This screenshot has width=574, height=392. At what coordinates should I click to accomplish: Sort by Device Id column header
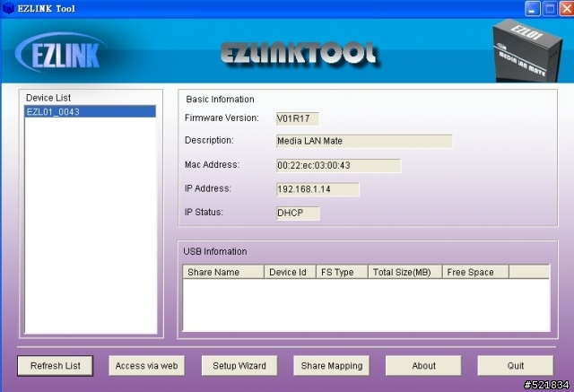click(x=290, y=272)
